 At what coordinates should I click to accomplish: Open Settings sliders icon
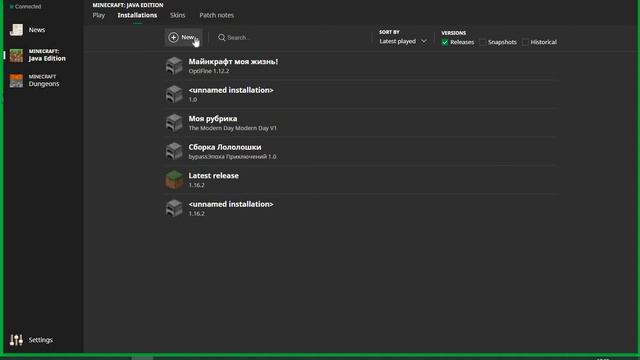[16, 340]
